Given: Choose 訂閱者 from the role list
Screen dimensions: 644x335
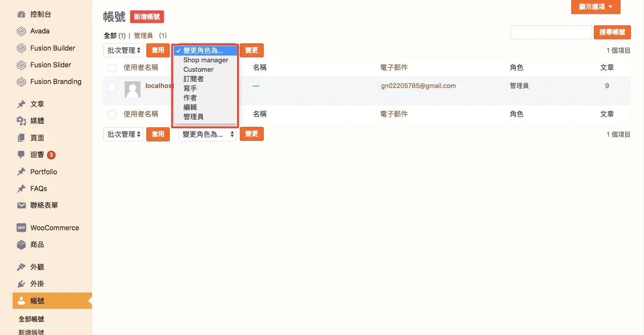Looking at the screenshot, I should 205,79.
